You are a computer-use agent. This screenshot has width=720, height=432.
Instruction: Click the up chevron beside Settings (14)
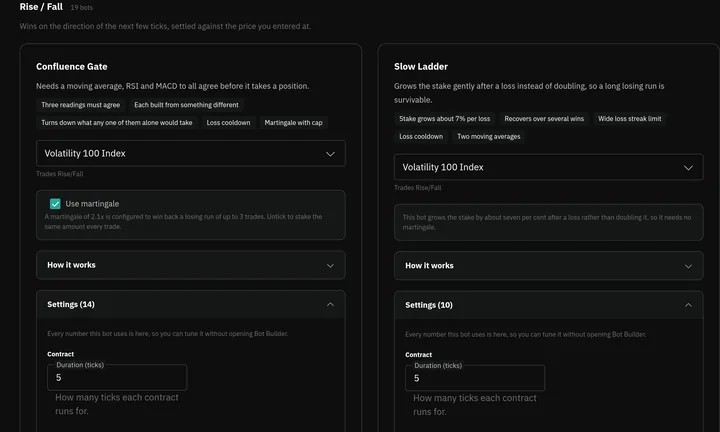(x=330, y=304)
